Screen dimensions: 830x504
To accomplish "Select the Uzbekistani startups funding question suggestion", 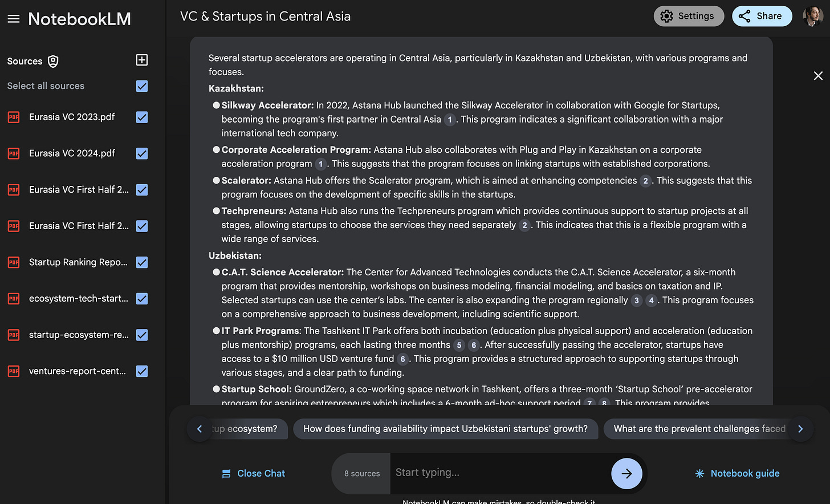I will click(445, 429).
